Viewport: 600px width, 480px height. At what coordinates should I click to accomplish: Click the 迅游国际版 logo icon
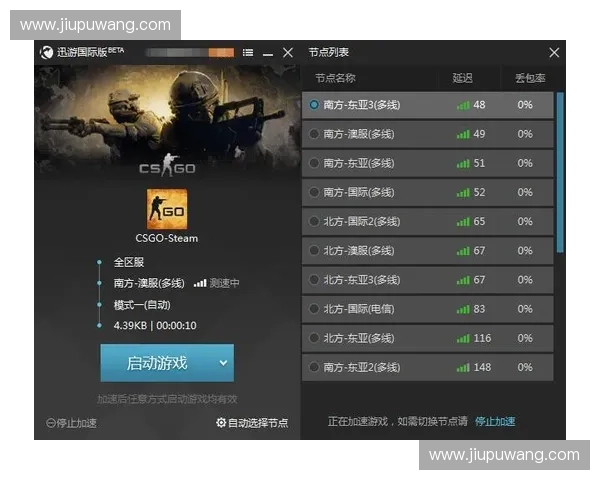pos(47,52)
